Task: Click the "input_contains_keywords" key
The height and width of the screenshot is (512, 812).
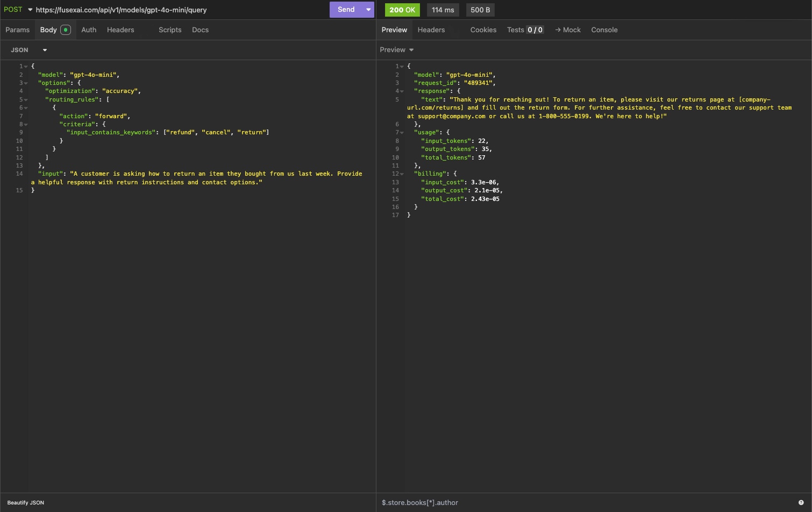Action: (x=111, y=132)
